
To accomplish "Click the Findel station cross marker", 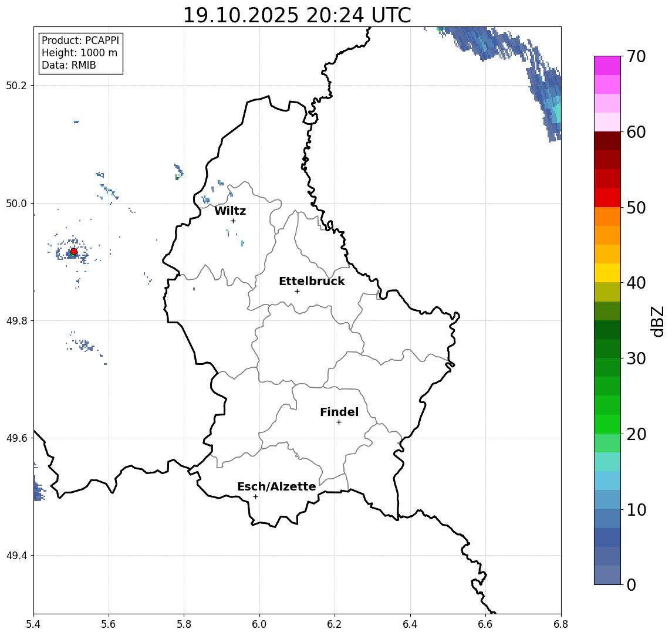I will click(339, 422).
